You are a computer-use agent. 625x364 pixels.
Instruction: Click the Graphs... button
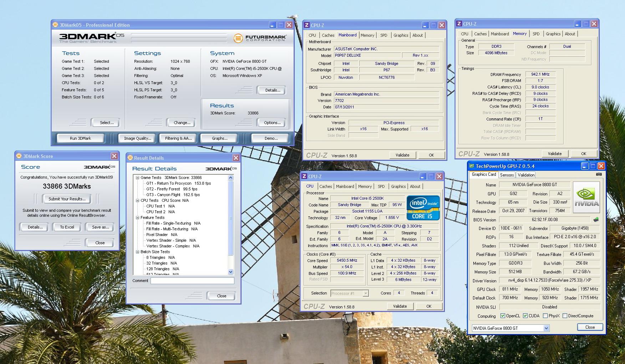pos(219,138)
